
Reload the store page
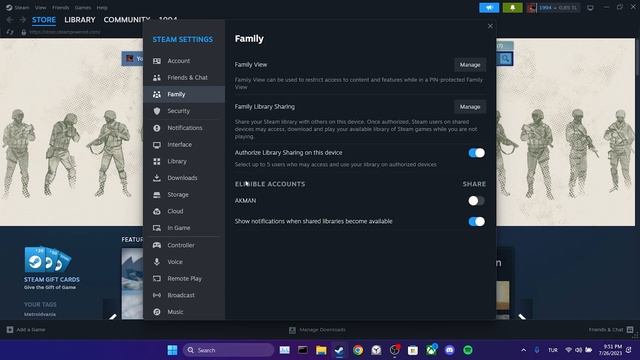tap(10, 32)
